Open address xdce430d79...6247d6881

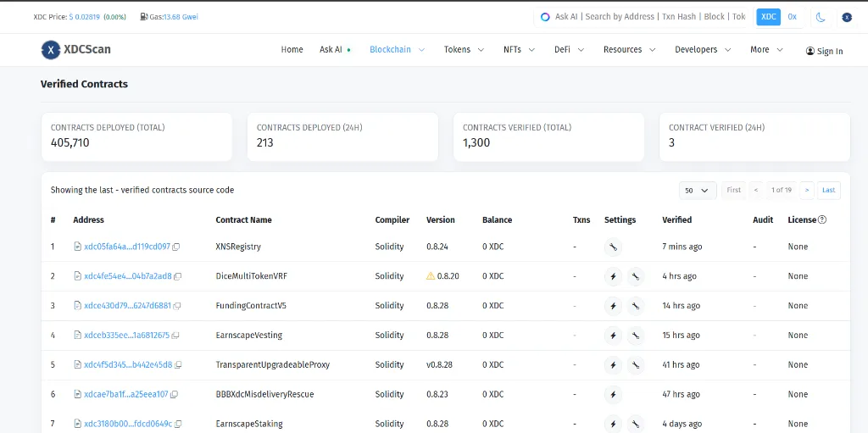[x=127, y=306]
